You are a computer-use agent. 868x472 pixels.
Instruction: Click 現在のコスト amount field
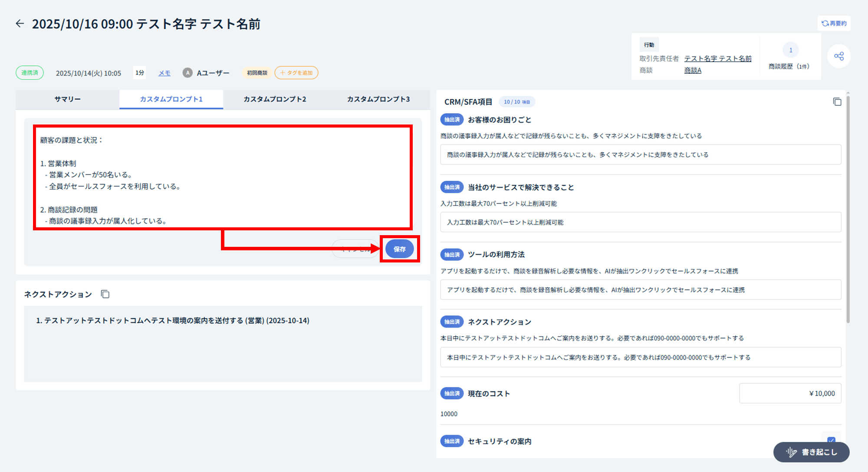coord(790,393)
